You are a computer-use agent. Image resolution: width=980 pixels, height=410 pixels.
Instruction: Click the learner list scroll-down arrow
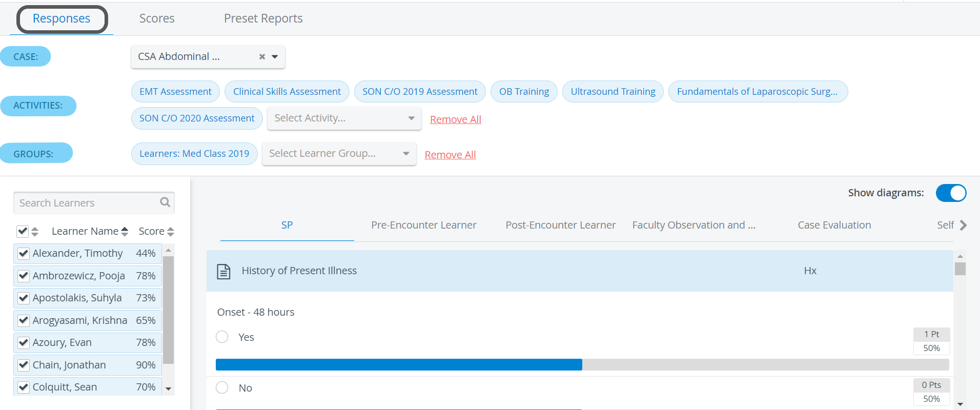(x=168, y=389)
